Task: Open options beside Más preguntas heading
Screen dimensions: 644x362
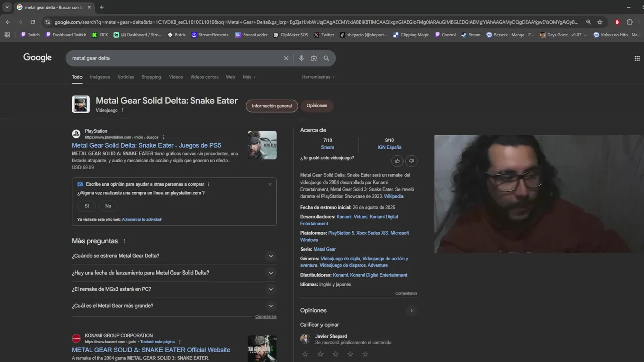Action: (x=124, y=241)
